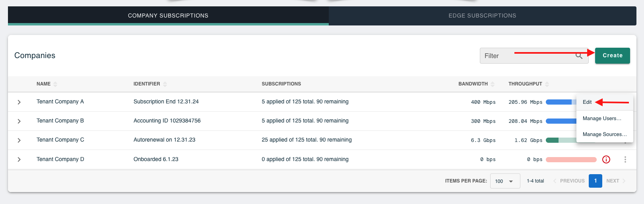Expand the Tenant Company D row
The height and width of the screenshot is (204, 644).
point(19,159)
